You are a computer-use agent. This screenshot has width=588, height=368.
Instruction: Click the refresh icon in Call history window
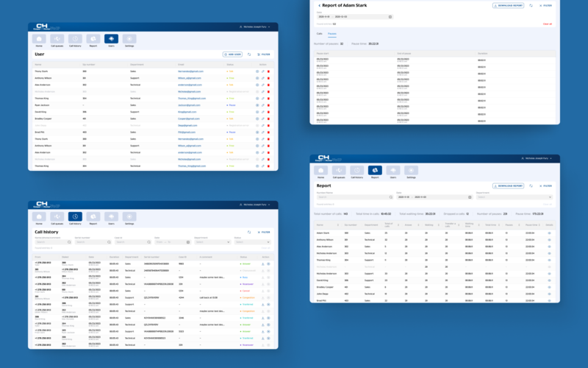coord(249,232)
